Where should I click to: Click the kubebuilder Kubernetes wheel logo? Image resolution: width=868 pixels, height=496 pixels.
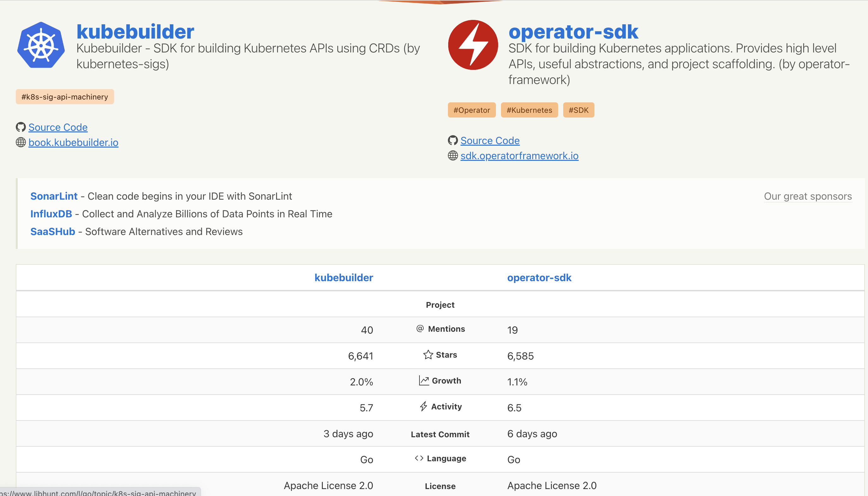[x=41, y=45]
